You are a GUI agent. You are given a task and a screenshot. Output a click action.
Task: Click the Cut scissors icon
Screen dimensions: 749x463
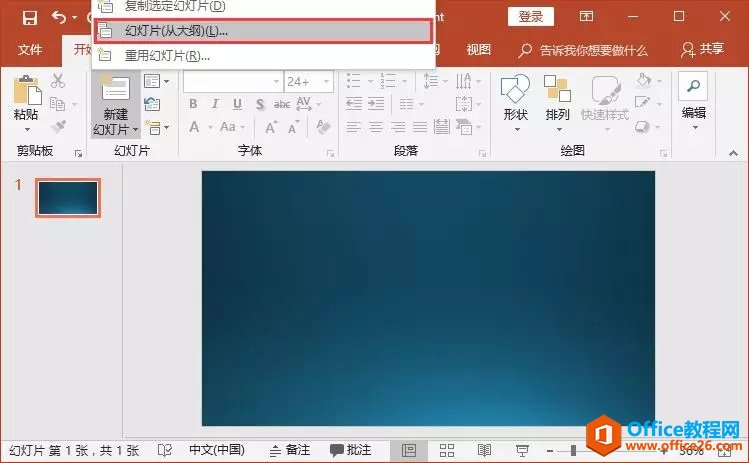tap(58, 81)
